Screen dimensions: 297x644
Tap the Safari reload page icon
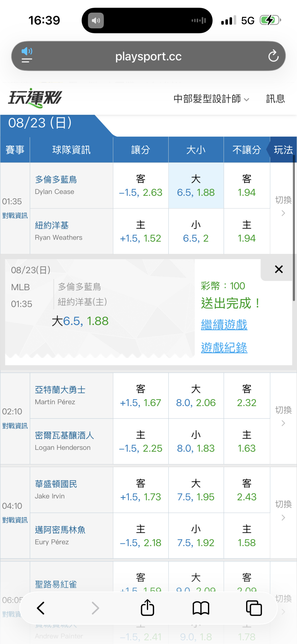[x=273, y=56]
